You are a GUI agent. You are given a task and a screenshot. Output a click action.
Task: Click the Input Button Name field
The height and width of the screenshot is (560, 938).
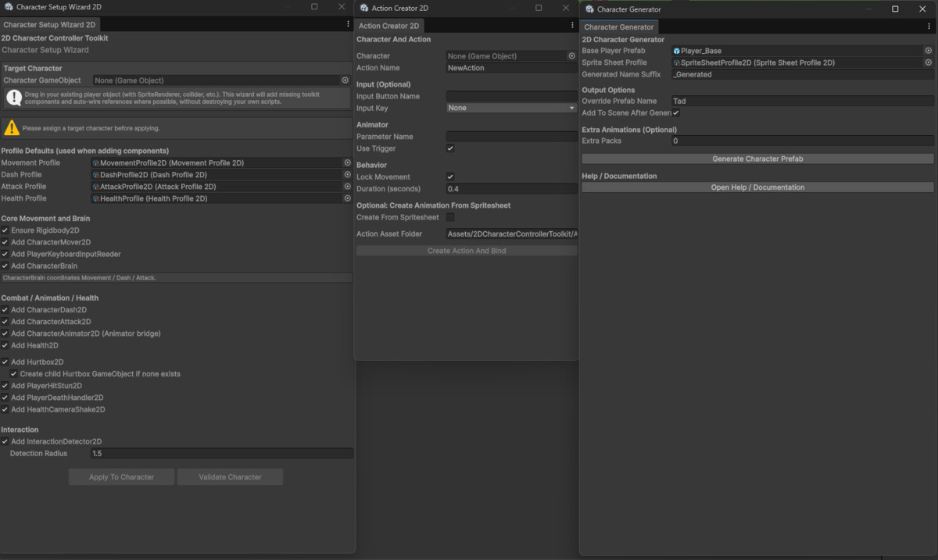[511, 96]
